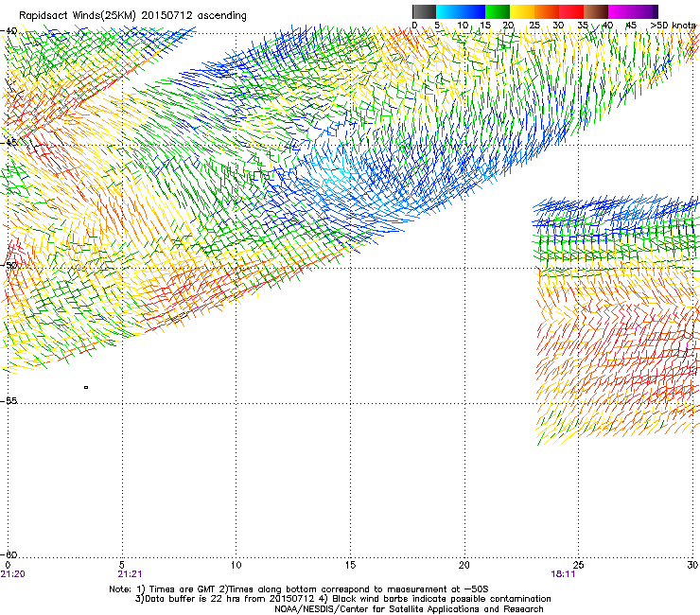Click the '-60' latitude axis label
The height and width of the screenshot is (615, 700).
point(9,554)
